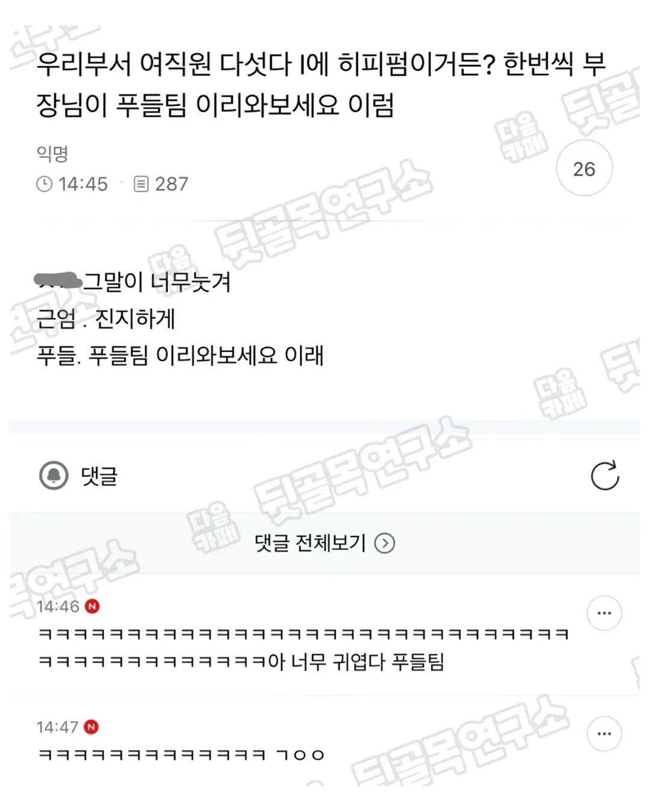Click the red N badge beside 14:47

[91, 727]
